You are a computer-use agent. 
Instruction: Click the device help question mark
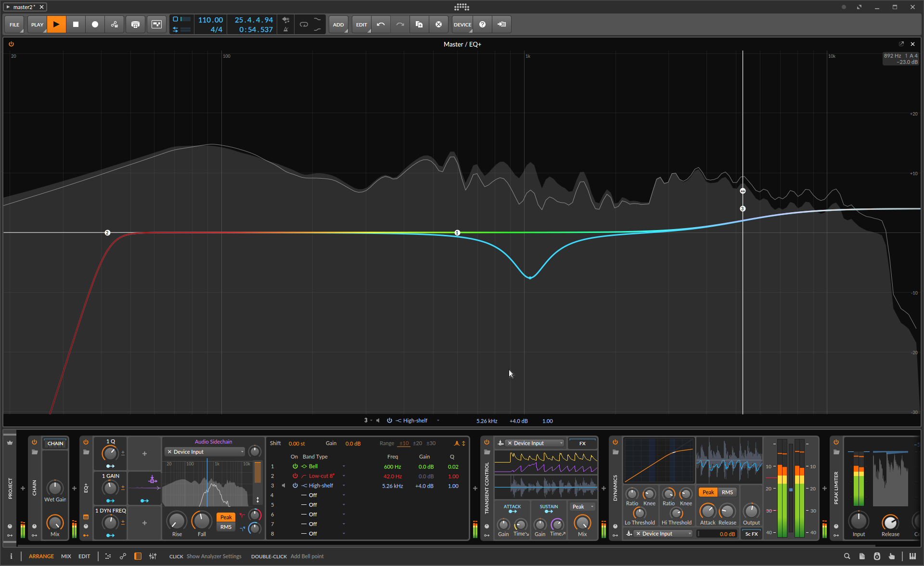coord(482,25)
